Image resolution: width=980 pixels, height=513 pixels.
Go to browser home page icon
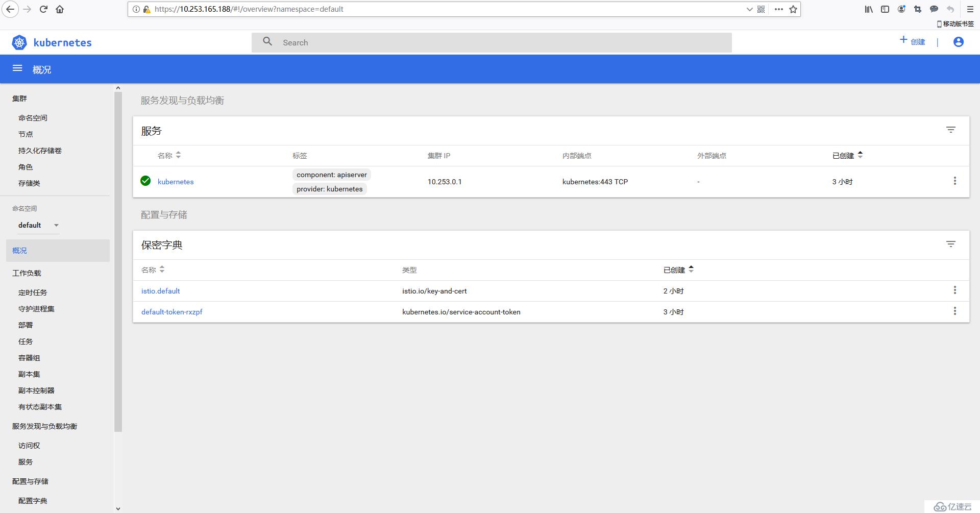(x=60, y=9)
